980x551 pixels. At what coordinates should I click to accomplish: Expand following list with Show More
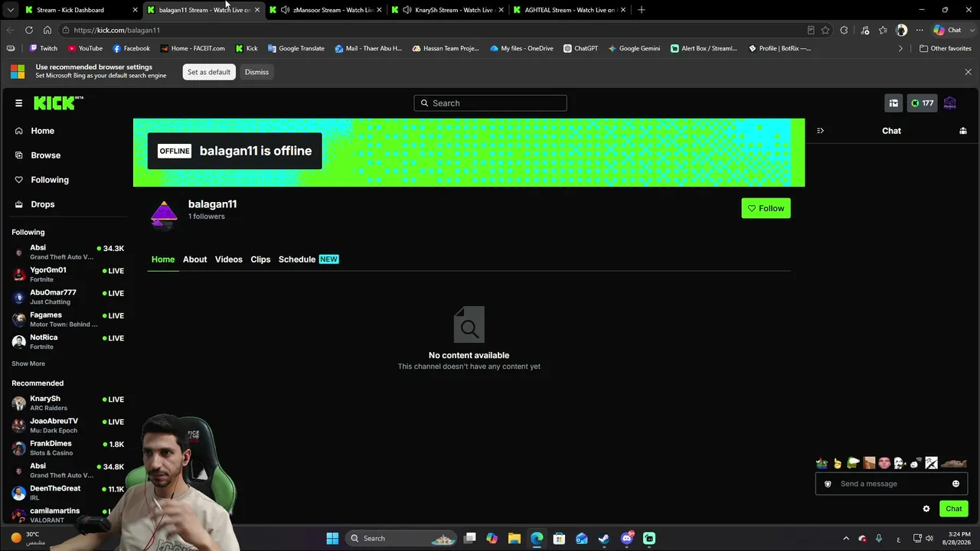pyautogui.click(x=28, y=364)
